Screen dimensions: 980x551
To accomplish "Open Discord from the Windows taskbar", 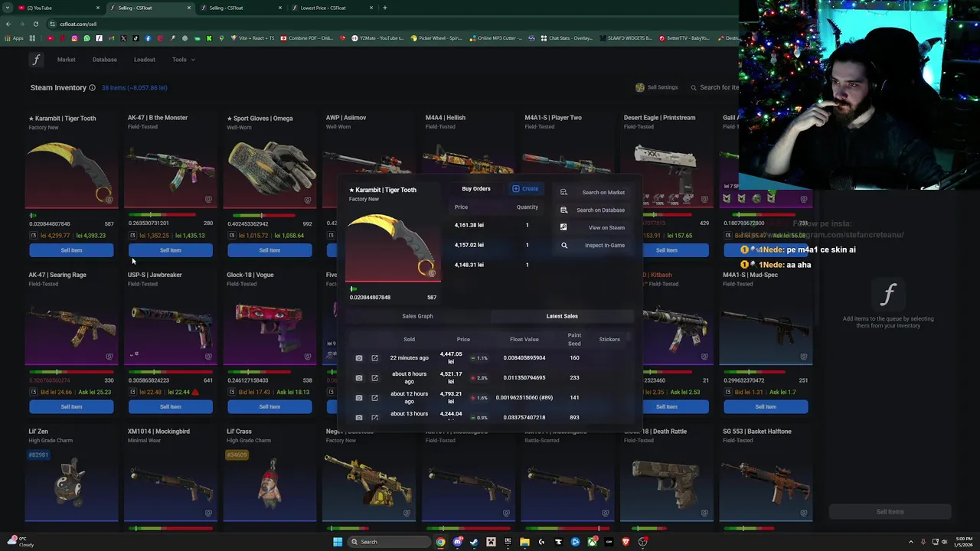I will (x=457, y=542).
